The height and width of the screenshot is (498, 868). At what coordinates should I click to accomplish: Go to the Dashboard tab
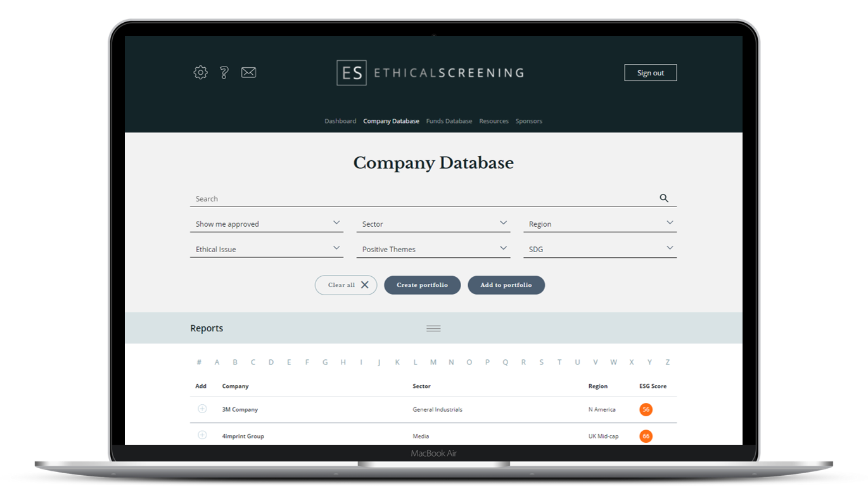pyautogui.click(x=340, y=121)
